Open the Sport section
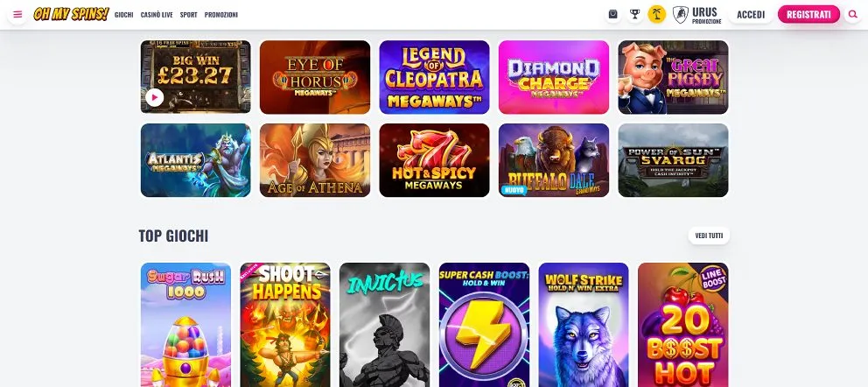This screenshot has height=387, width=868. point(188,15)
